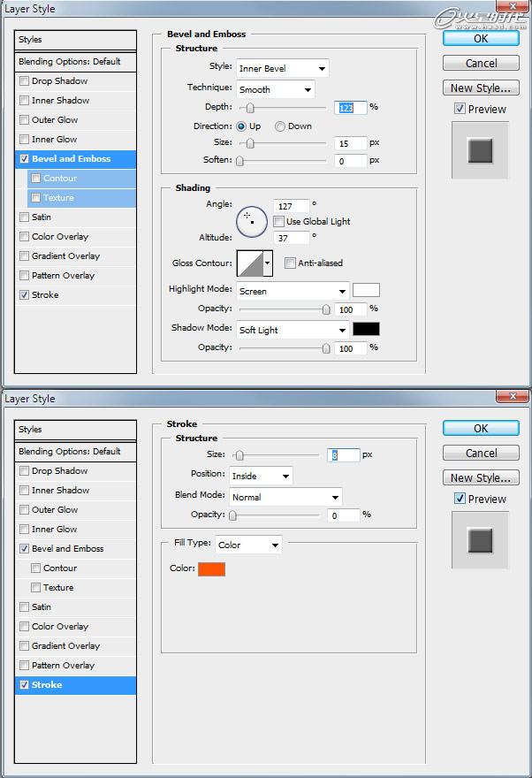Select Bevel and Emboss in bottom dialog list

pyautogui.click(x=75, y=548)
